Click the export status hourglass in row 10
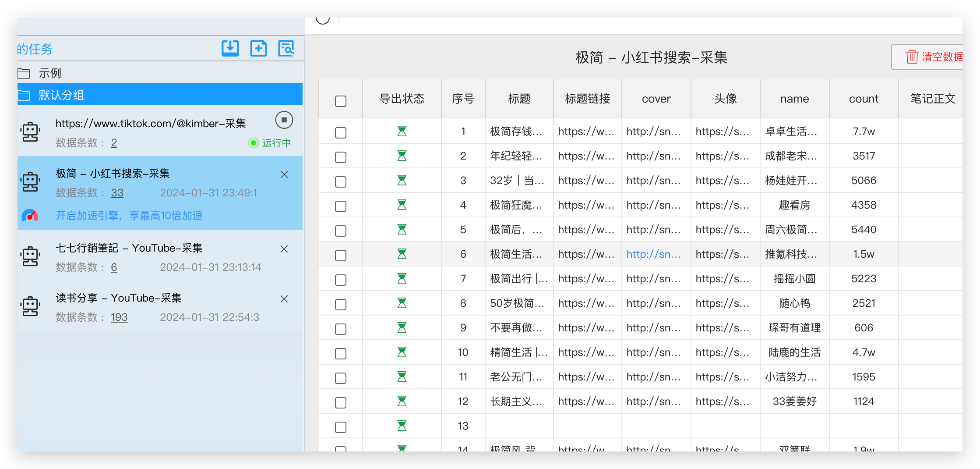Image resolution: width=980 pixels, height=469 pixels. pyautogui.click(x=402, y=352)
